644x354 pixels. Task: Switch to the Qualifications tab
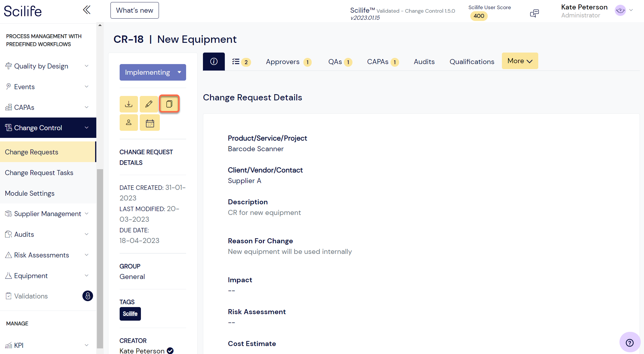coord(472,62)
